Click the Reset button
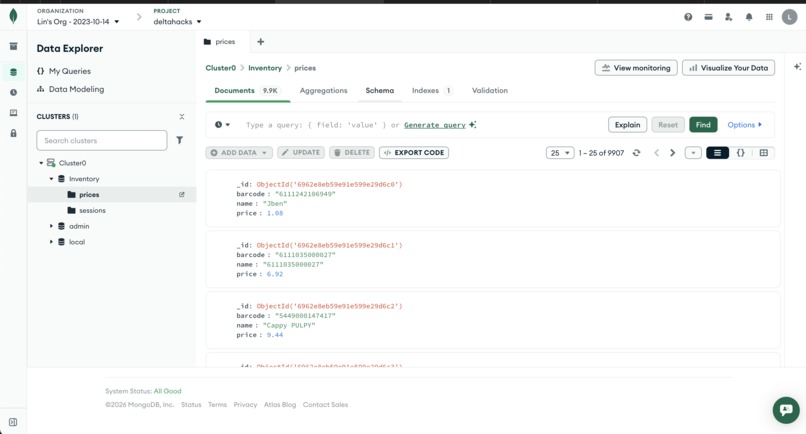This screenshot has width=806, height=434. (x=668, y=124)
